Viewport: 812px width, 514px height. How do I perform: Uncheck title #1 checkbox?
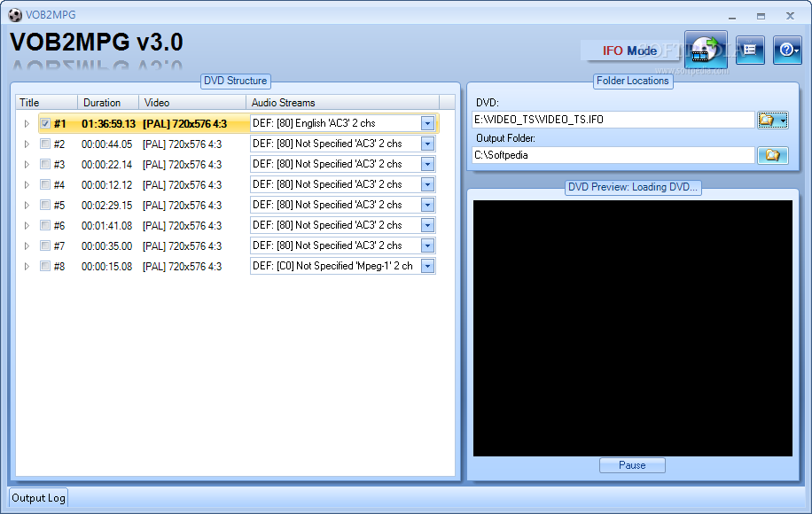tap(45, 124)
